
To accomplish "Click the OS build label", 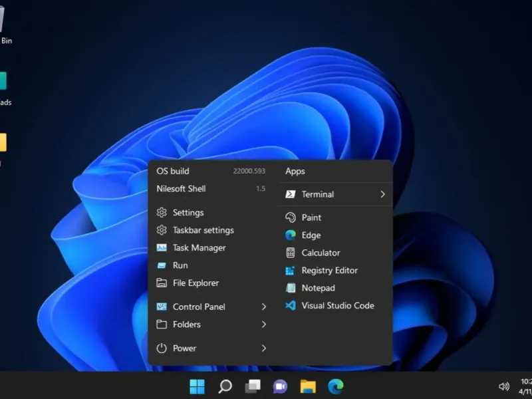I will [173, 171].
